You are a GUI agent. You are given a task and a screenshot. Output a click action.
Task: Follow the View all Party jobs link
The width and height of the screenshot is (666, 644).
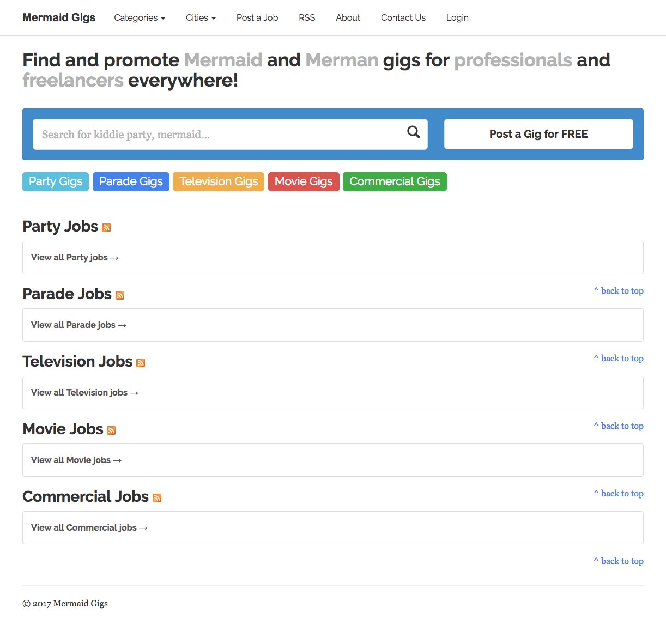click(x=75, y=258)
